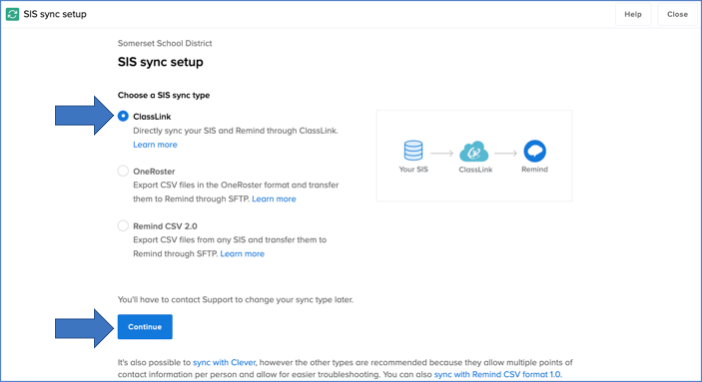The image size is (702, 382).
Task: Choose the Remind CSV 2.0 option
Action: pyautogui.click(x=123, y=226)
